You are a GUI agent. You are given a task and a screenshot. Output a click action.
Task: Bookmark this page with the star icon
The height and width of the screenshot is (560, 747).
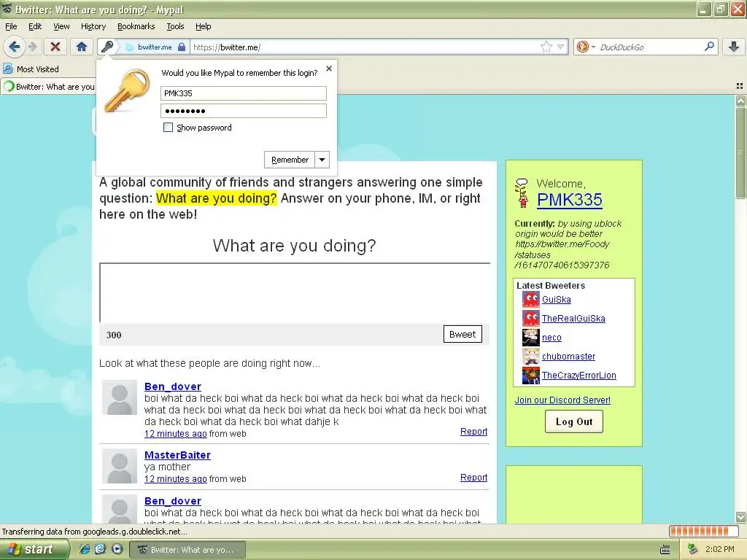(x=546, y=47)
